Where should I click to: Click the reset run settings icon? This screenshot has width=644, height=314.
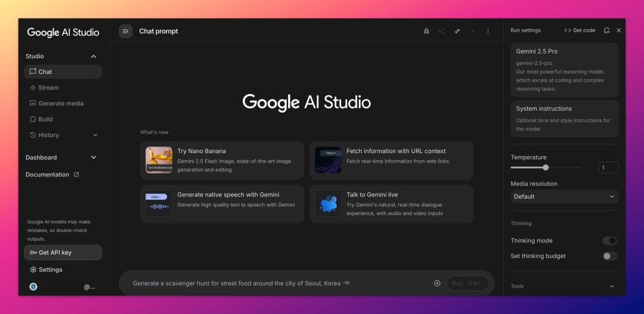click(606, 30)
